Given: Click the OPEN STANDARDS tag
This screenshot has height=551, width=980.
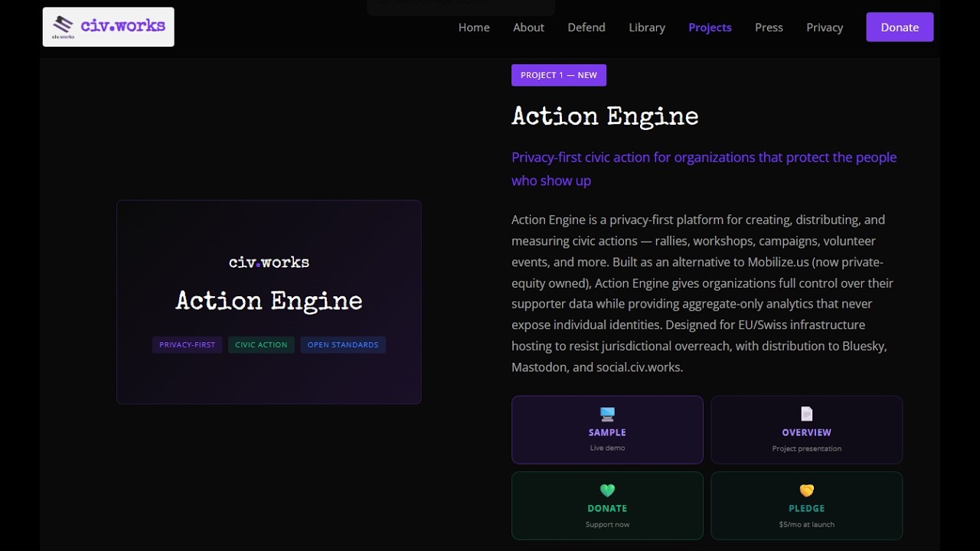Looking at the screenshot, I should pyautogui.click(x=343, y=344).
